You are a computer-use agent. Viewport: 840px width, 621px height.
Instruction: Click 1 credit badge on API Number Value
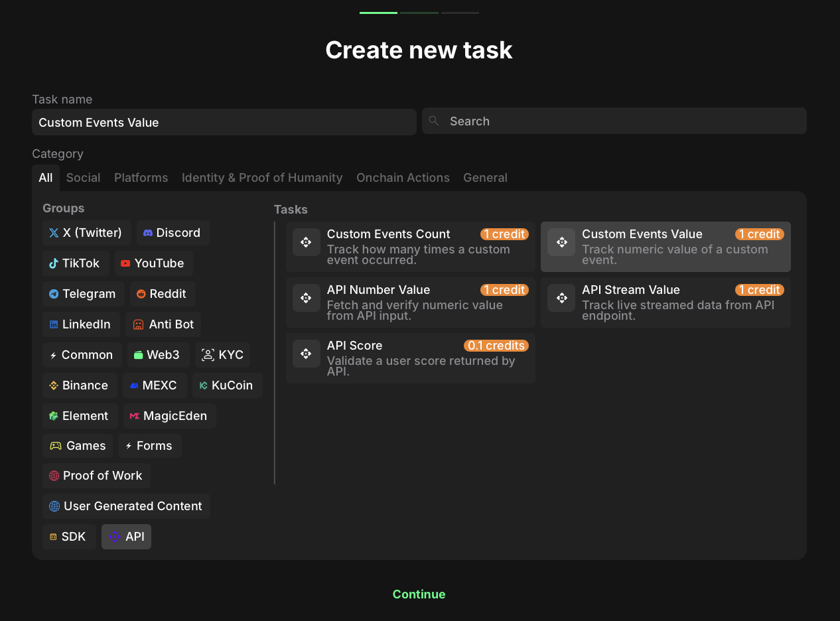pos(504,290)
